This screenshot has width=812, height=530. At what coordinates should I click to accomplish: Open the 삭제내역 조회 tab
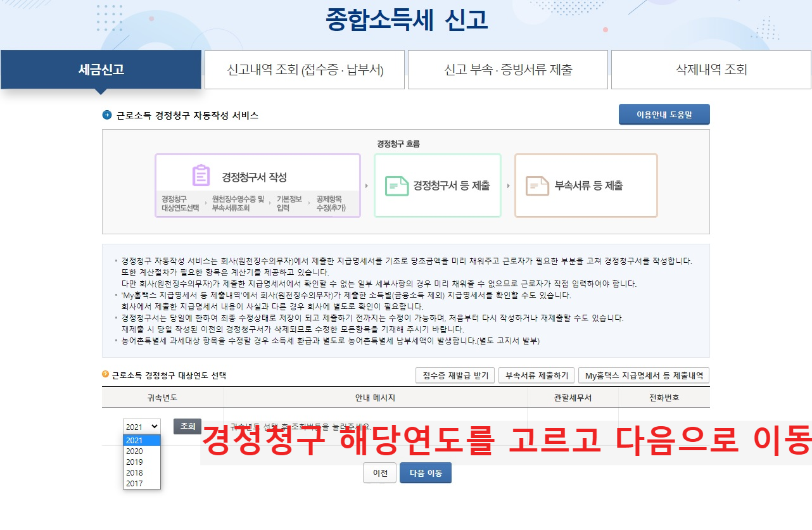coord(711,70)
